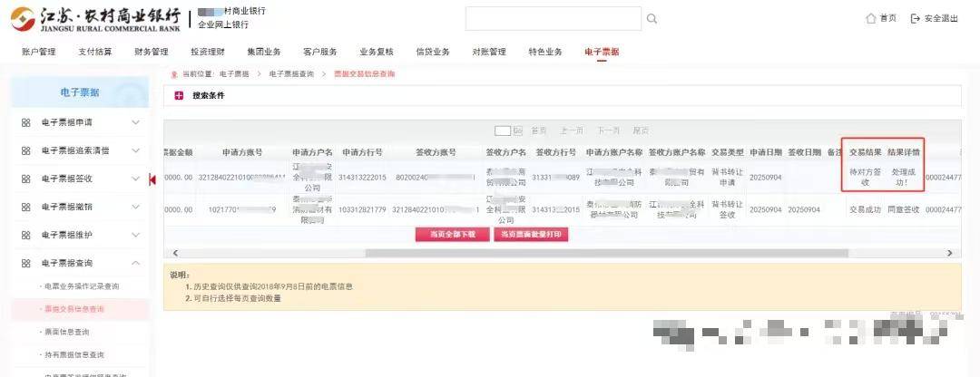Open the 支付结算 menu

95,52
